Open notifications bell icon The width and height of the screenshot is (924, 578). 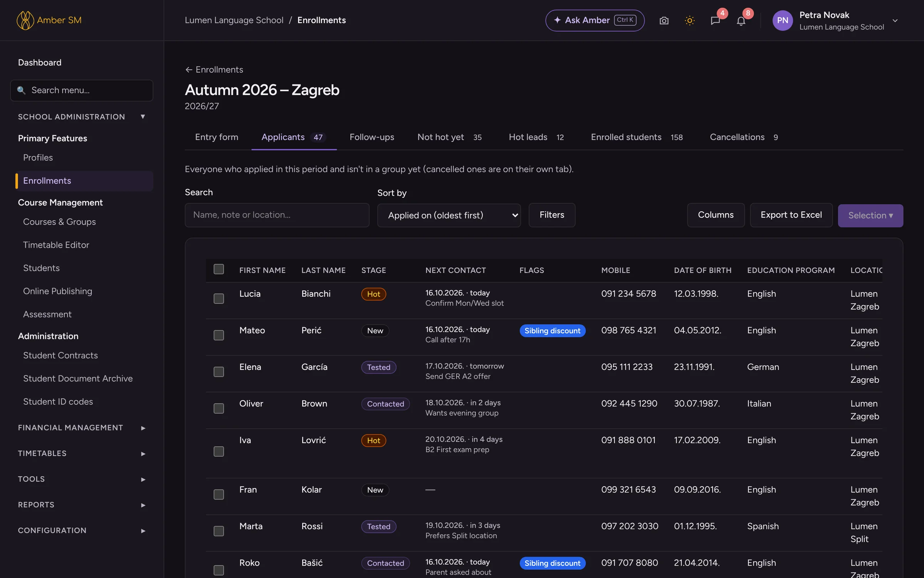coord(741,20)
